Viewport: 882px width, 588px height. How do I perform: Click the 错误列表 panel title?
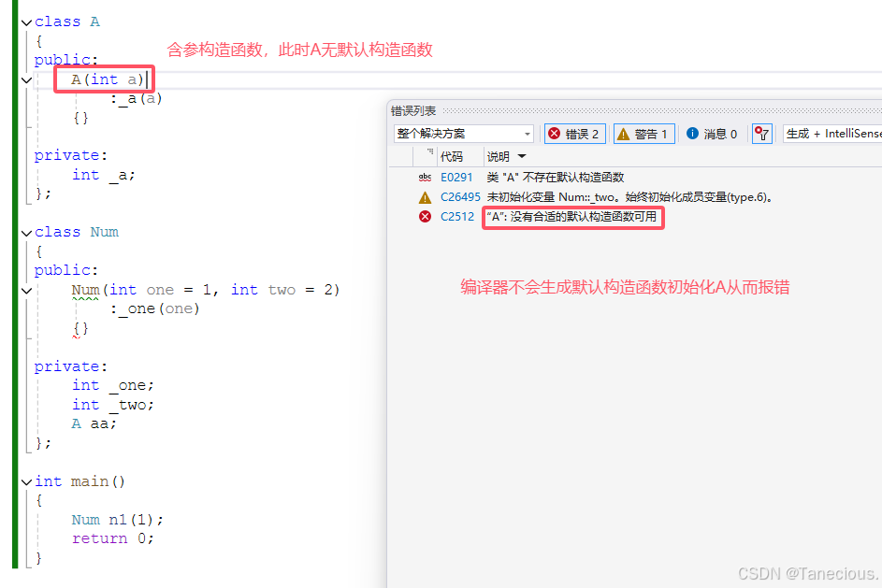pyautogui.click(x=413, y=110)
